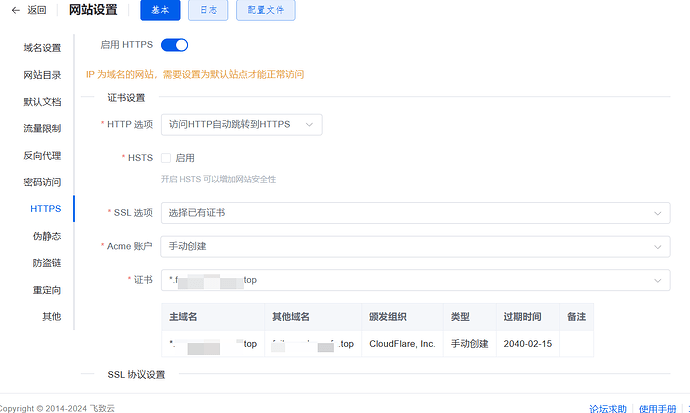Open the 使用手册 link

pos(657,409)
